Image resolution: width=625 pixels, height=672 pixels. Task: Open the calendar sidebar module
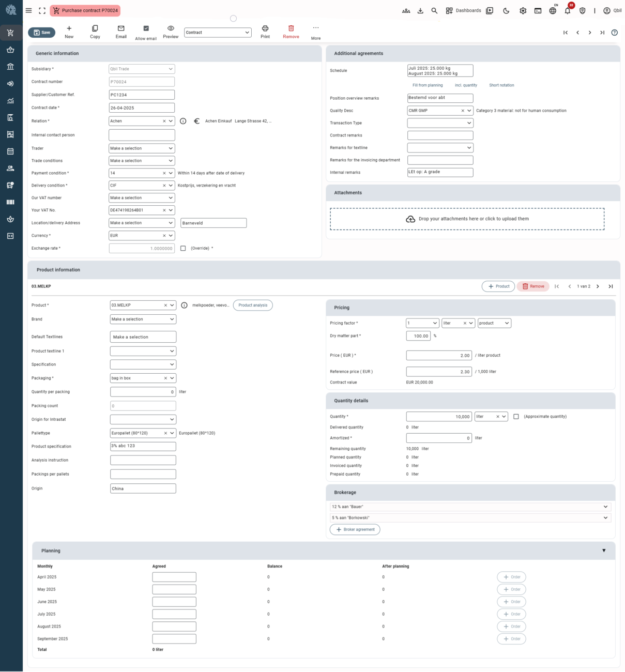[10, 151]
